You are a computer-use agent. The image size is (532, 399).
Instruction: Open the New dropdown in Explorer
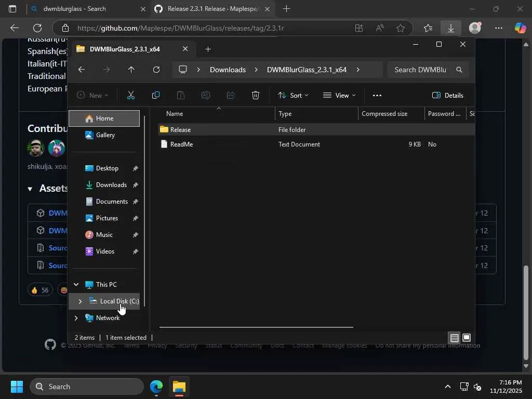tap(92, 96)
